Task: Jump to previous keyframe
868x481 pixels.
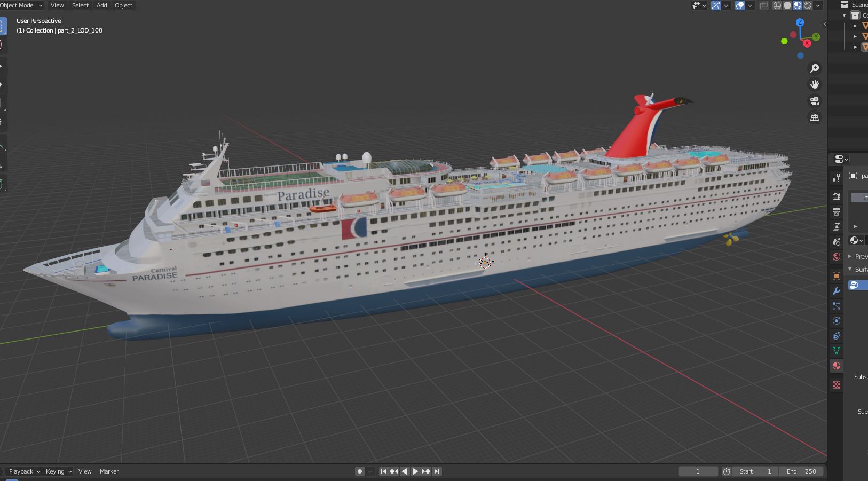Action: pos(394,471)
